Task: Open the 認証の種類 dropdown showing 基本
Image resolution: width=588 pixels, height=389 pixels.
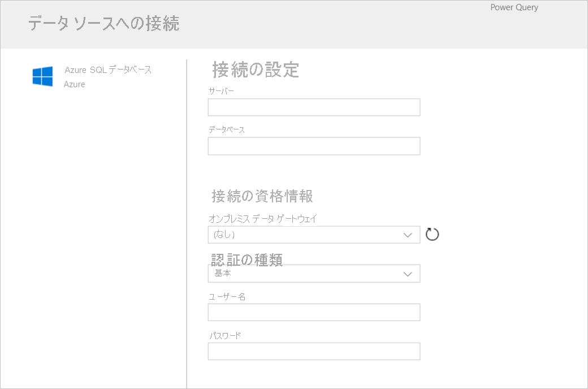Action: coord(314,273)
